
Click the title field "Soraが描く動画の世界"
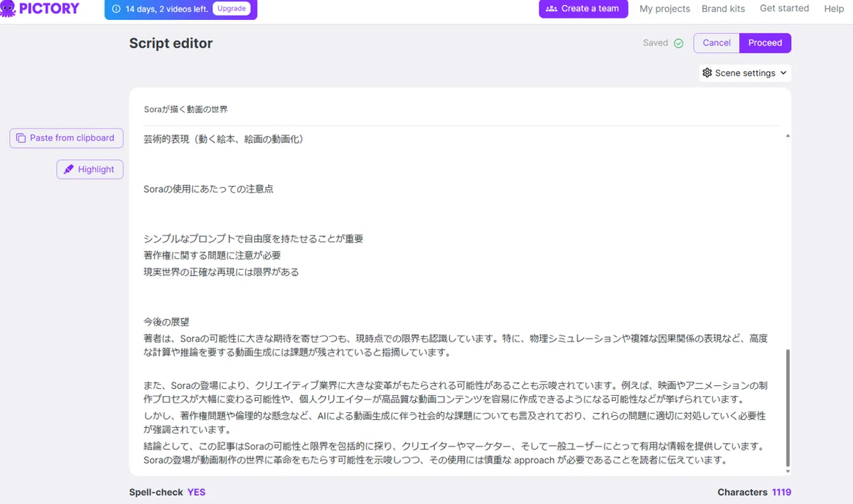click(x=461, y=109)
